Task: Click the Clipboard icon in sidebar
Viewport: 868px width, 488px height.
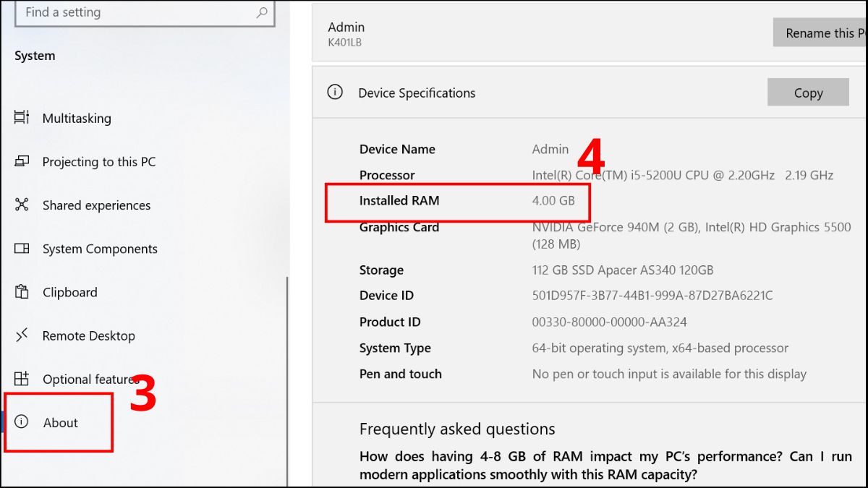Action: coord(22,292)
